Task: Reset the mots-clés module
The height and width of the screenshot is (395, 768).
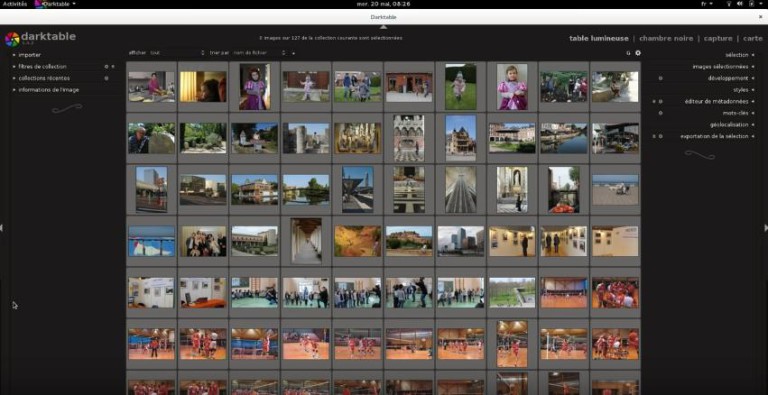Action: [660, 113]
